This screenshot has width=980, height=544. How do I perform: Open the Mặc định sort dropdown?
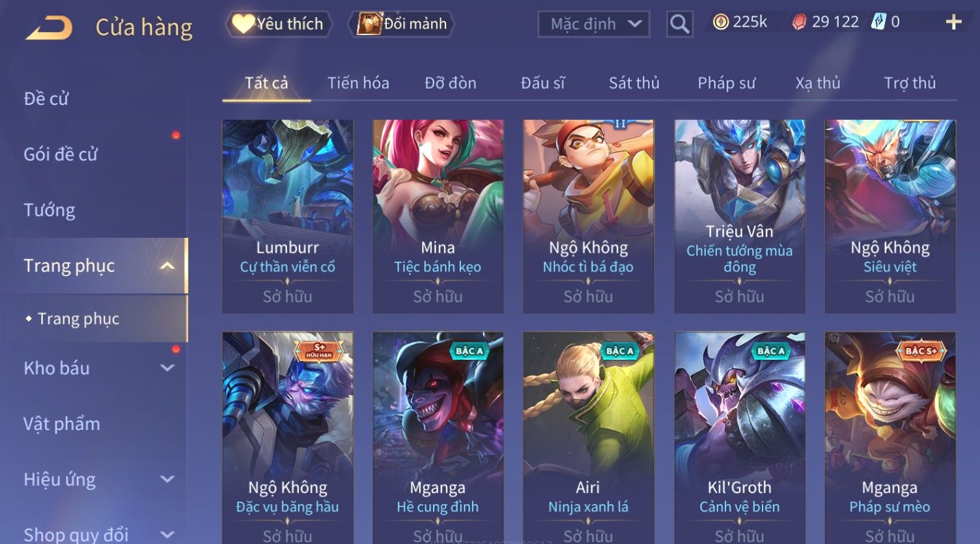(593, 24)
